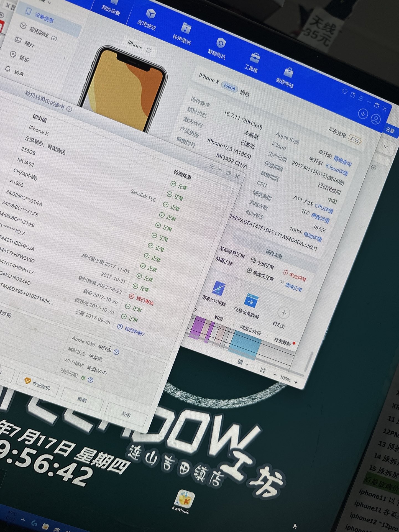Viewport: 399px width, 532px height.
Task: View the CPU详情 link
Action: 324,208
